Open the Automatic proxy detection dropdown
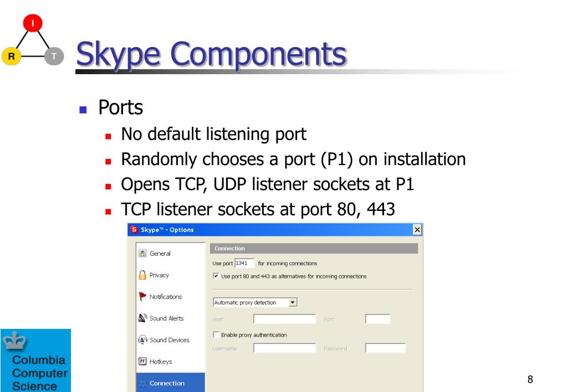This screenshot has width=567, height=392. pos(293,302)
